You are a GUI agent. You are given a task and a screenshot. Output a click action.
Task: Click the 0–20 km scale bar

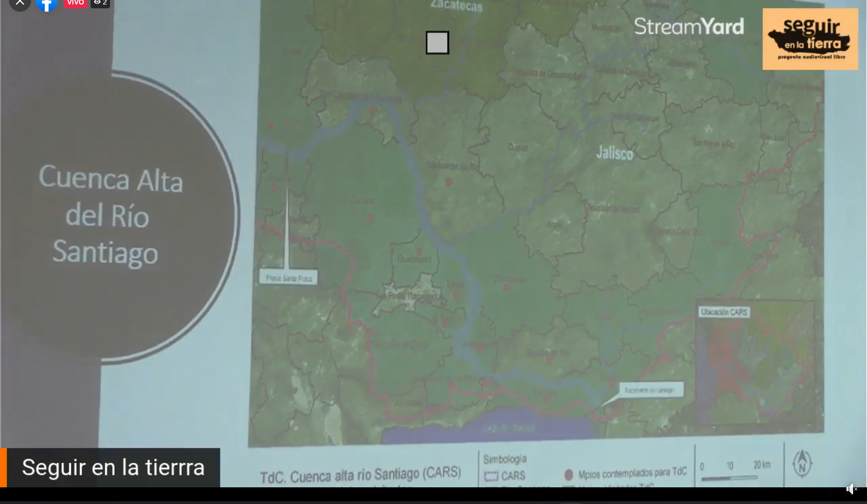735,470
